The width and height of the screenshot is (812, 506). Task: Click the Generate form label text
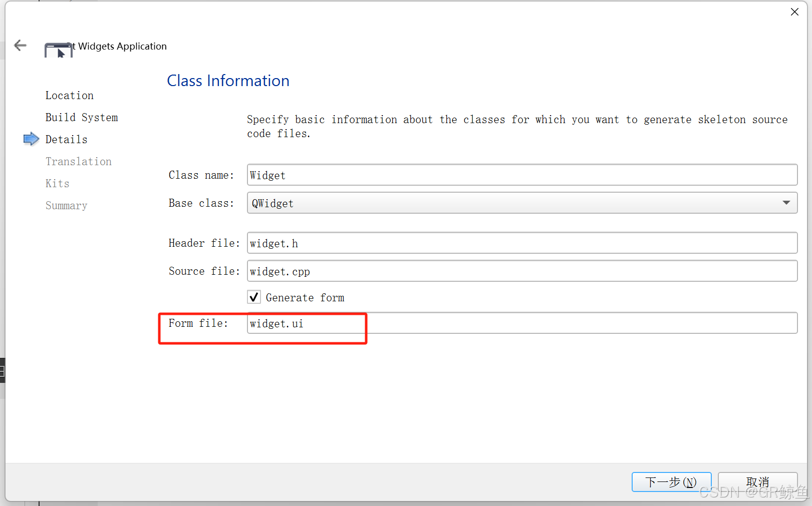click(305, 297)
